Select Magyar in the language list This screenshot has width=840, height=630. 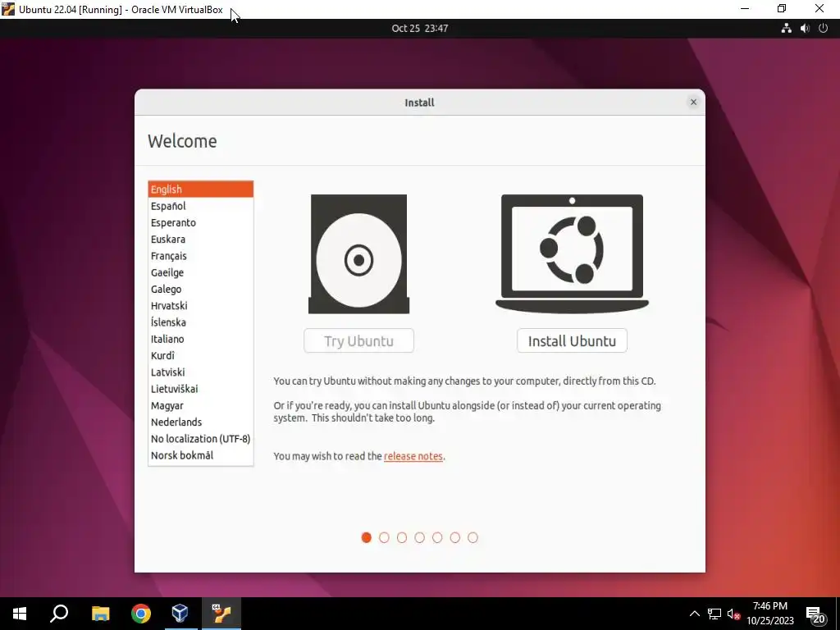tap(200, 405)
